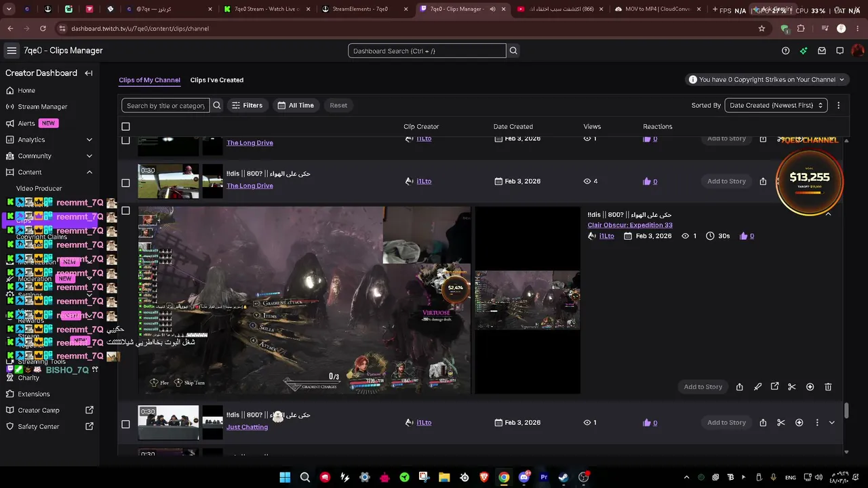
Task: Click the circled plus icon on the expanded clip
Action: coord(810,387)
